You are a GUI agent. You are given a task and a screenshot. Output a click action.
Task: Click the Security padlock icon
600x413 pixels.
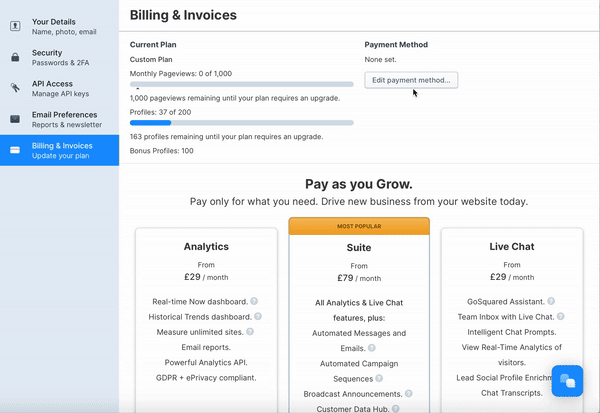click(15, 57)
